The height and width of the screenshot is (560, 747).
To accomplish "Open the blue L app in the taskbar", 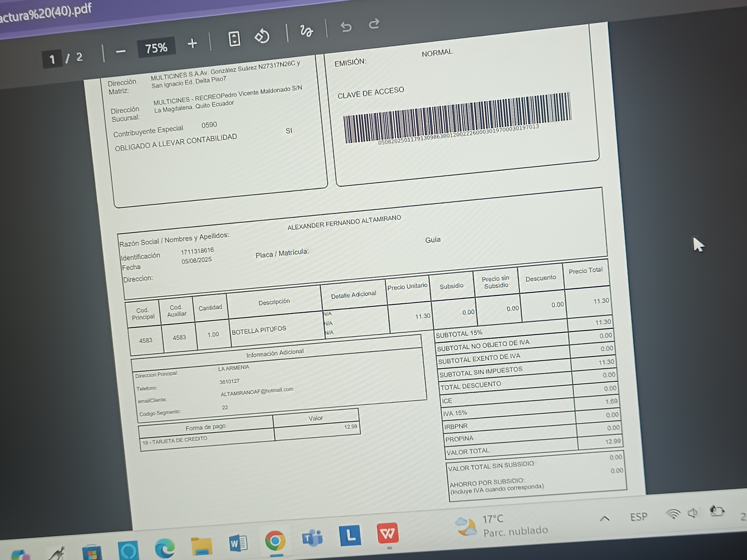I will point(350,535).
